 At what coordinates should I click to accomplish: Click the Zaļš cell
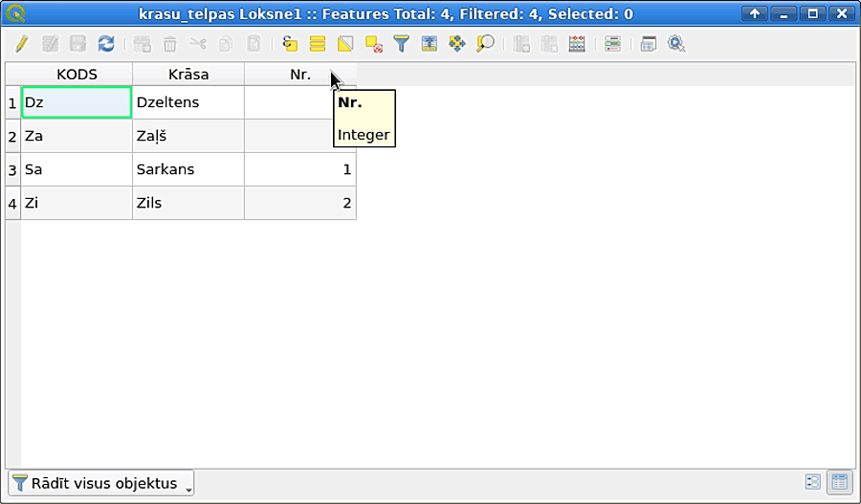click(188, 136)
